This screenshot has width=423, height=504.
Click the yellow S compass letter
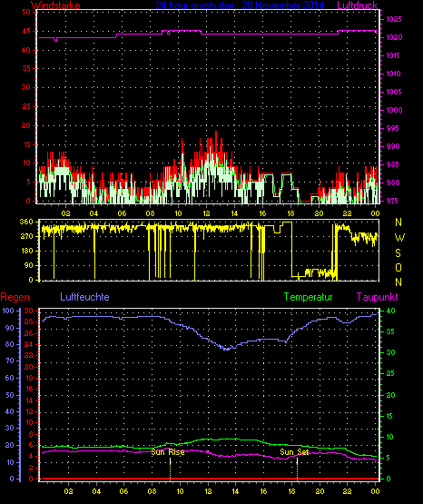tap(398, 253)
